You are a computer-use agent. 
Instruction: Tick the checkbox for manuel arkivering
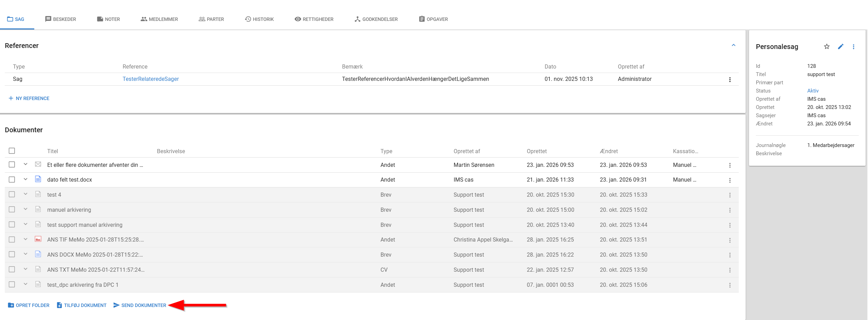(x=12, y=209)
